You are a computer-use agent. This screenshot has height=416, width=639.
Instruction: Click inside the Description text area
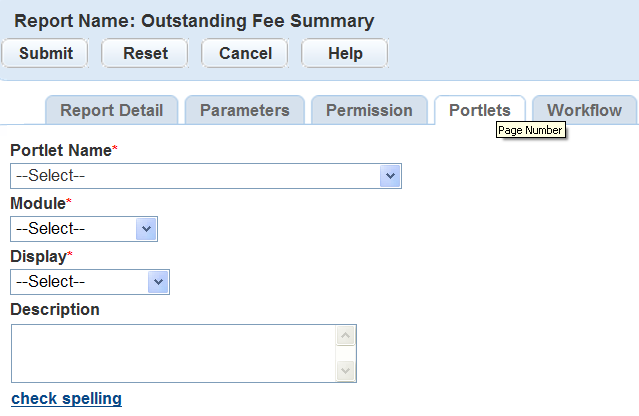tap(172, 353)
